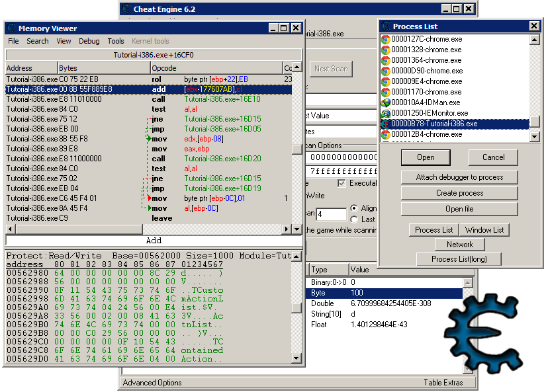
Task: Click the Chrome icon beside 0000127C-chrome.exe
Action: pyautogui.click(x=386, y=39)
